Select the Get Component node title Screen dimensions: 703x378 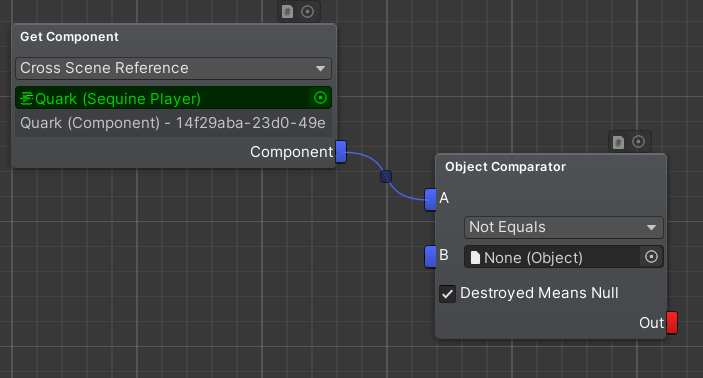click(69, 37)
